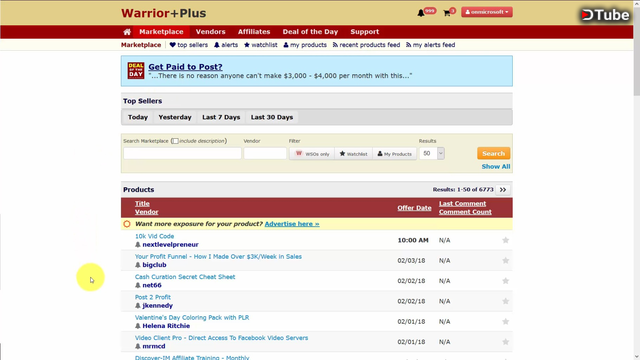Open the Marketplace nav tab
Screen dimensions: 640x360
161,32
